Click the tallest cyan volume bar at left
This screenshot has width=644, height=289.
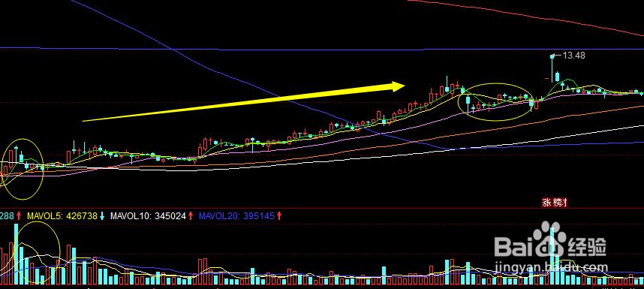point(17,254)
